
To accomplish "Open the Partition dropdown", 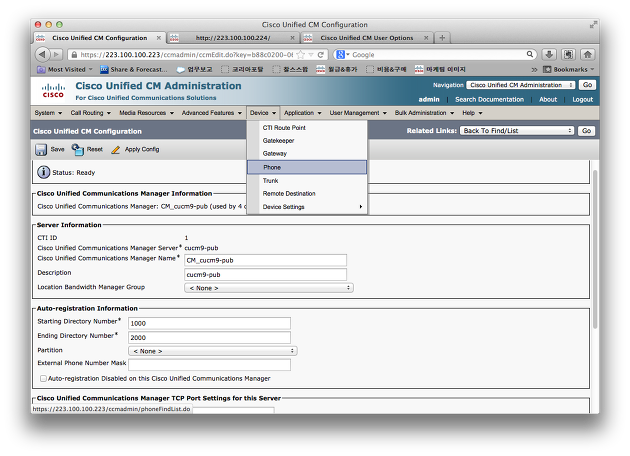I will 213,351.
